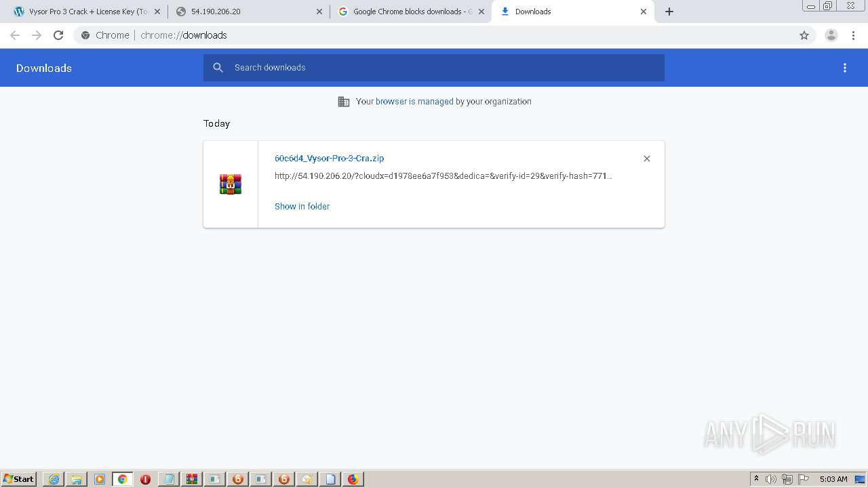
Task: Click Show desktop button
Action: pos(861,479)
